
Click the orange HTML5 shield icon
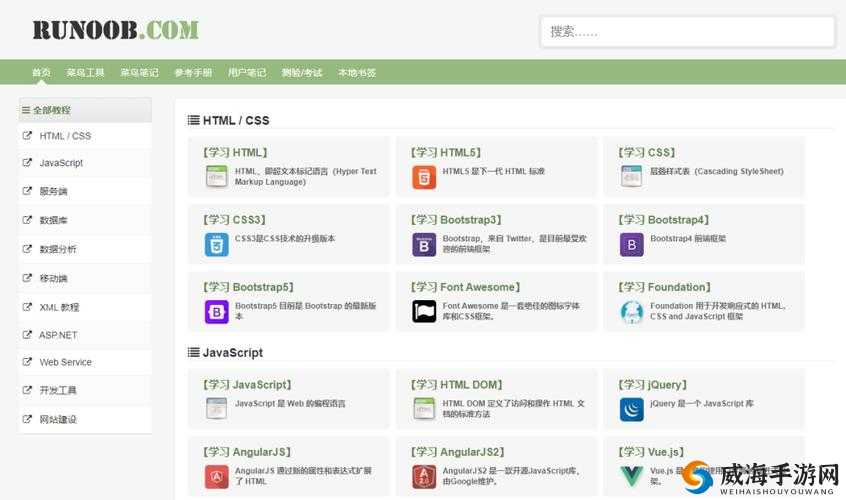pos(424,177)
